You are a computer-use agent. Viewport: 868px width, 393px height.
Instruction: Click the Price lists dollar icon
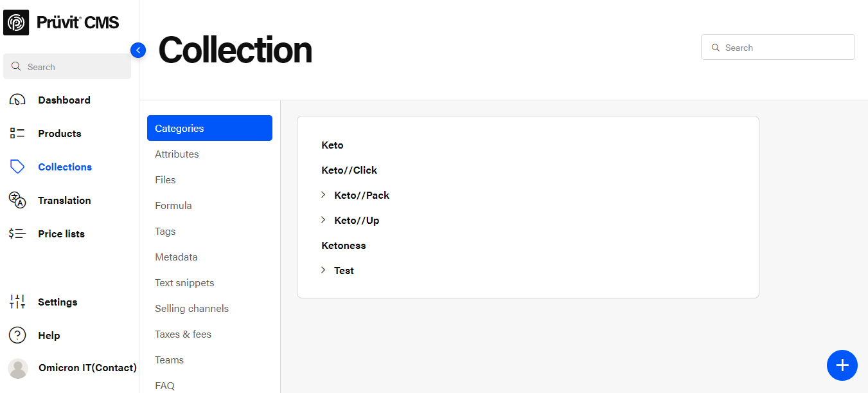(17, 234)
